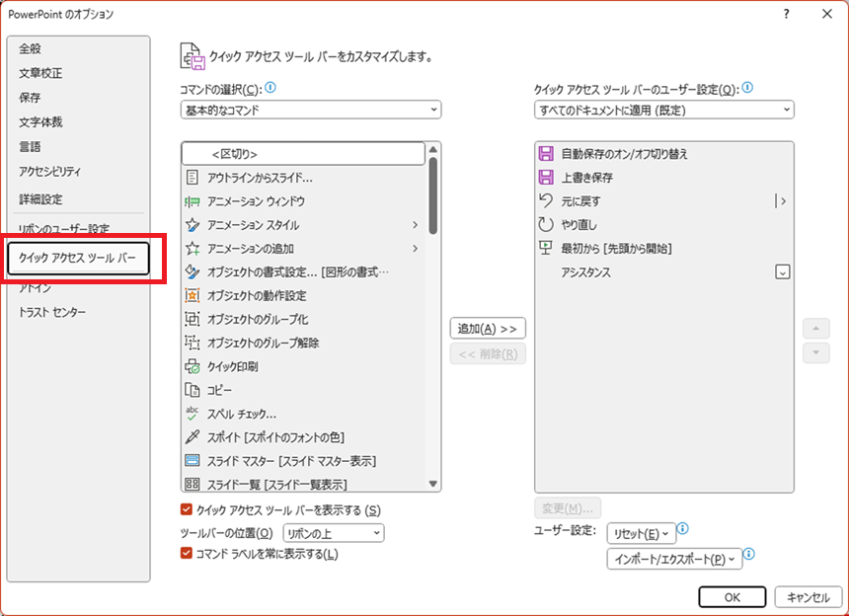The height and width of the screenshot is (616, 849).
Task: Click the 上書き保存 save icon
Action: (546, 178)
